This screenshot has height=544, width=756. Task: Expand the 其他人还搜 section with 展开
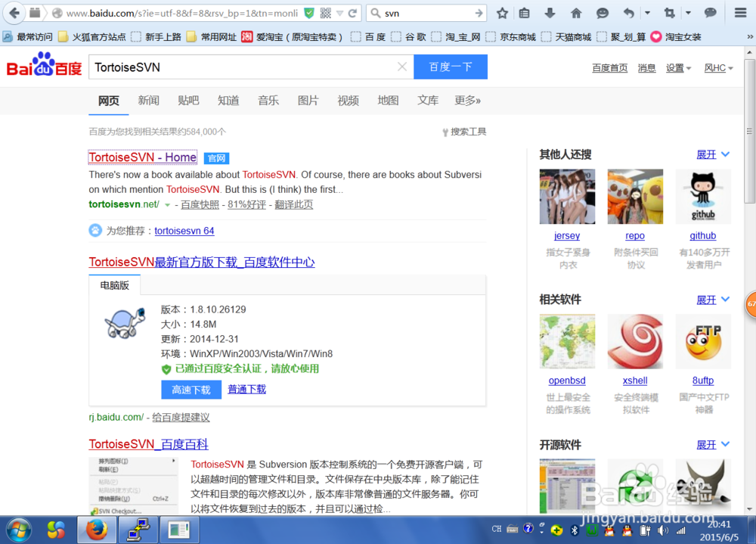click(713, 154)
